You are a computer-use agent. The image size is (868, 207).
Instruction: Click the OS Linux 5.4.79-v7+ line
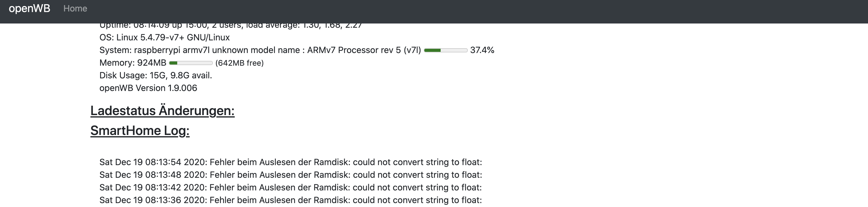point(165,37)
